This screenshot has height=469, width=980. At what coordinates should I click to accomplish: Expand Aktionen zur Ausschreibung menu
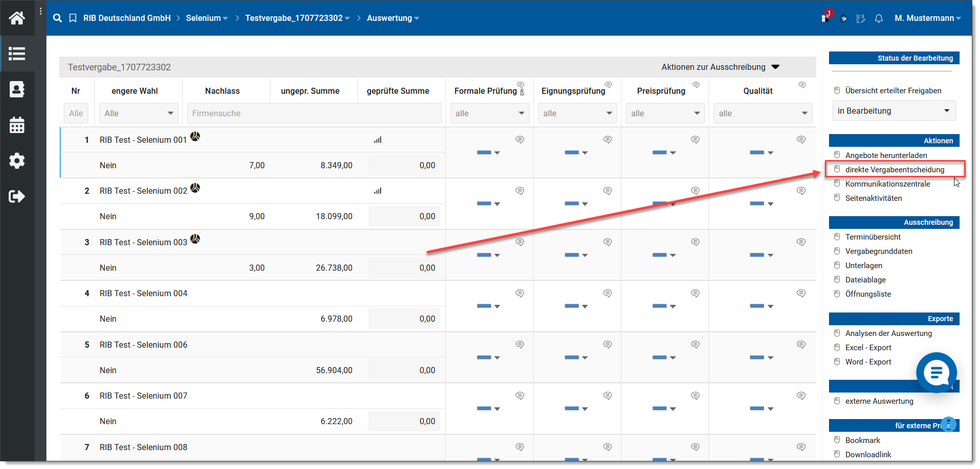click(720, 67)
